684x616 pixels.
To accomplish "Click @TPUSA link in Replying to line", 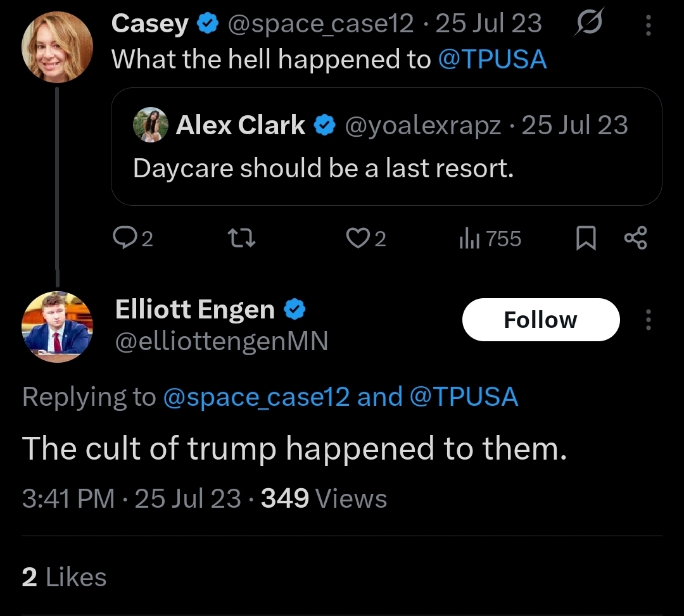I will coord(464,397).
